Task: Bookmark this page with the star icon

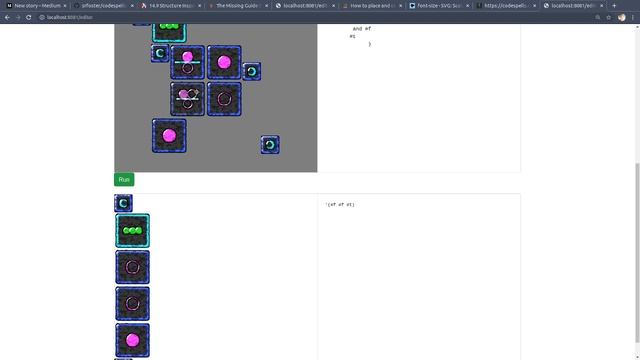Action: [609, 18]
